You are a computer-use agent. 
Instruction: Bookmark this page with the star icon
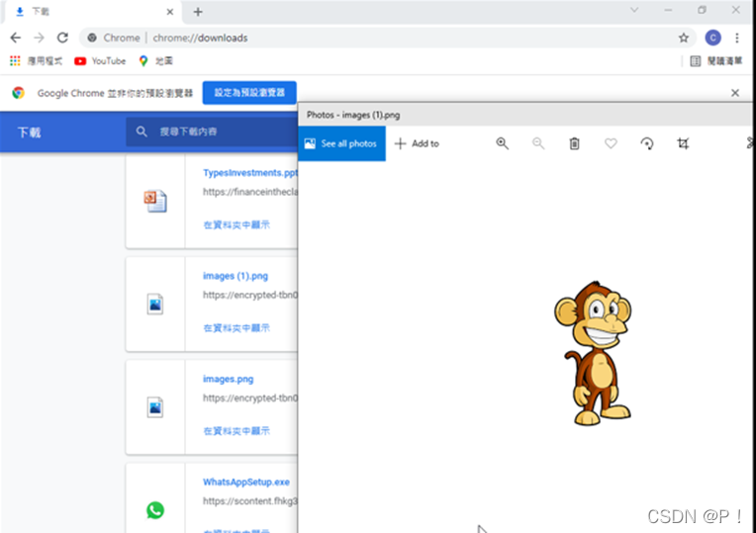(x=683, y=38)
